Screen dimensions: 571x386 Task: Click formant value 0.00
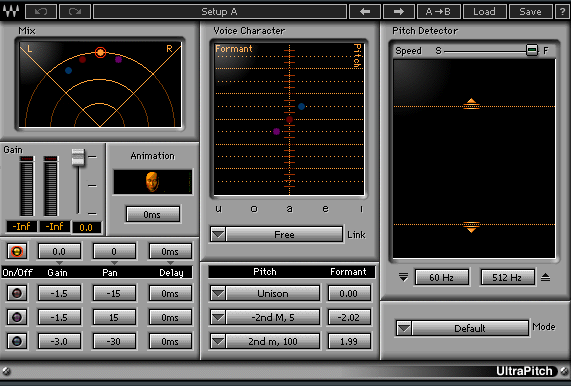(x=349, y=293)
